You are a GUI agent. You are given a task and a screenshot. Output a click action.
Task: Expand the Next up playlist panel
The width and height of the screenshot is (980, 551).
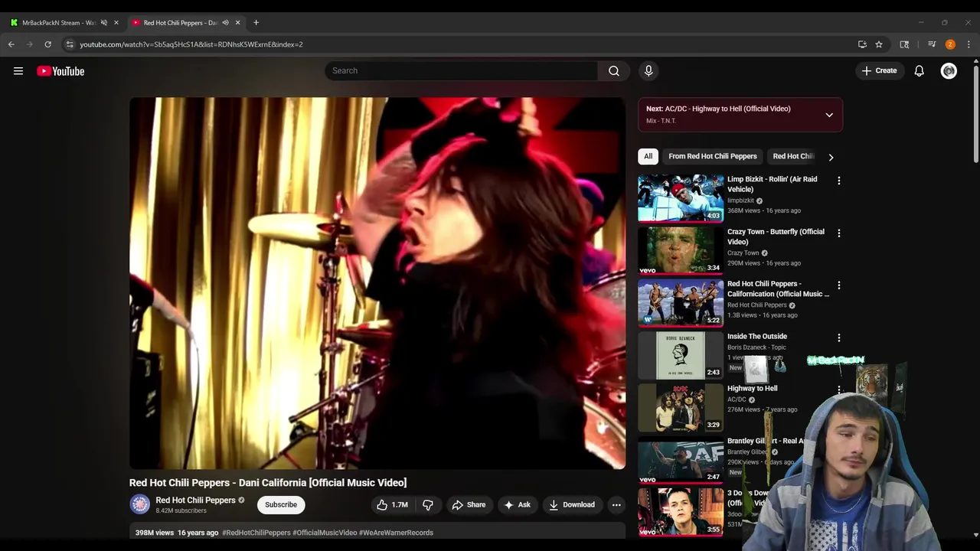pos(829,115)
